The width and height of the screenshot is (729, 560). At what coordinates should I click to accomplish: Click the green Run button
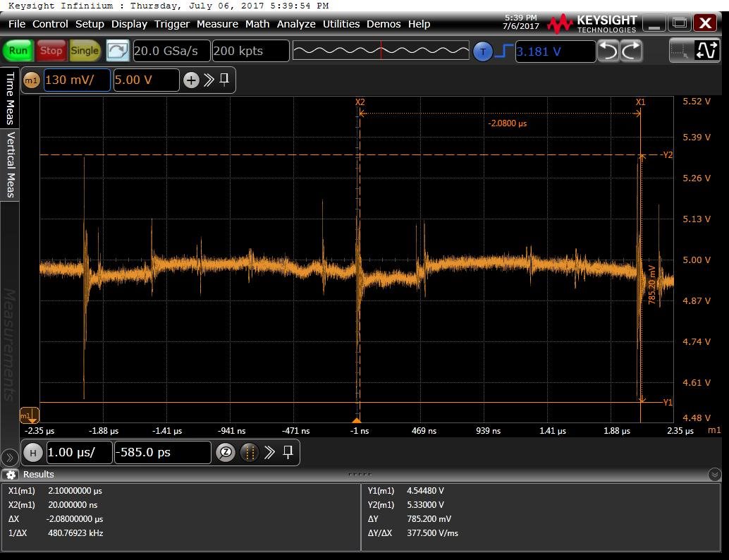tap(18, 51)
